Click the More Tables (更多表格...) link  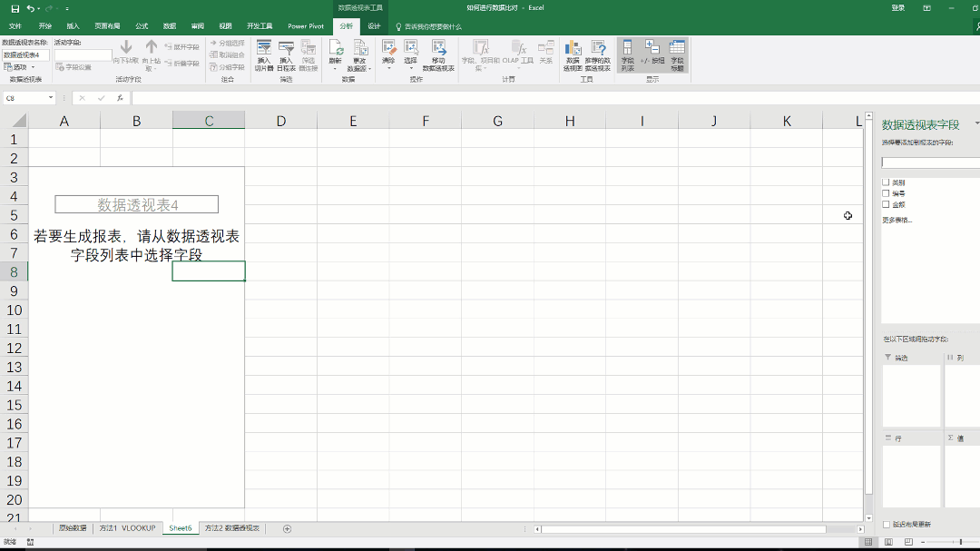[897, 220]
